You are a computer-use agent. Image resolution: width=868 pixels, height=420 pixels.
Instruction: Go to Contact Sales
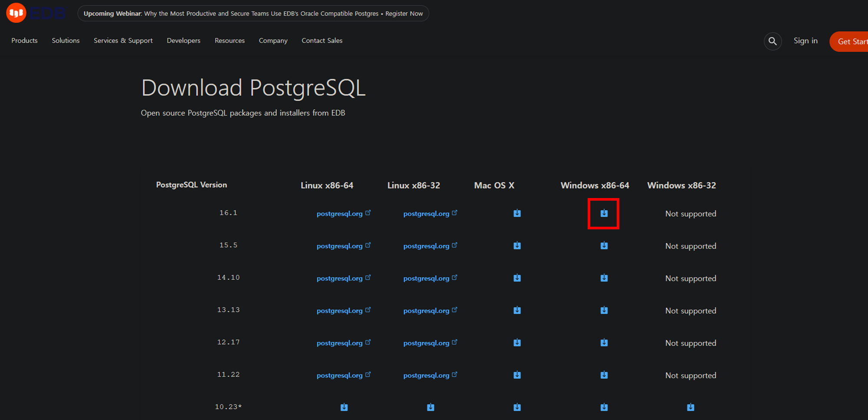(322, 40)
